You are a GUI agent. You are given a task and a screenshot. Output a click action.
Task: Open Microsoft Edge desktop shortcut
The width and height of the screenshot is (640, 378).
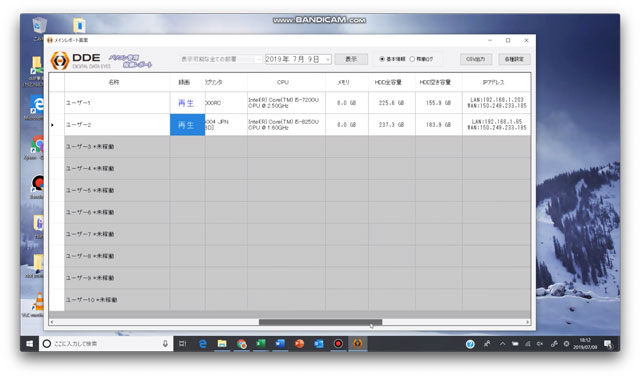click(x=37, y=105)
